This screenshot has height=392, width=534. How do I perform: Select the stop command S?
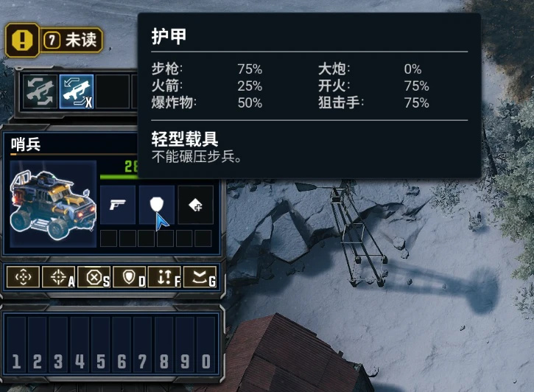(94, 278)
